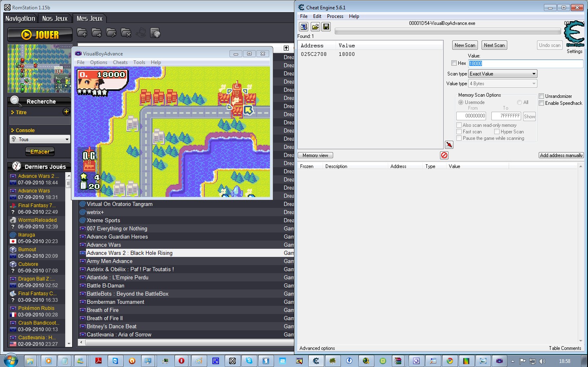Open Cheat Engine File menu
Image resolution: width=588 pixels, height=367 pixels.
[x=304, y=16]
